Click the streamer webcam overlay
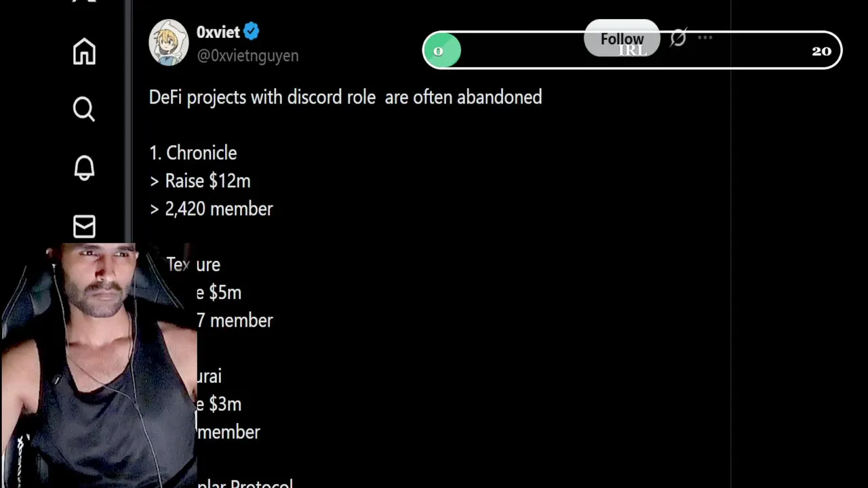 98,366
